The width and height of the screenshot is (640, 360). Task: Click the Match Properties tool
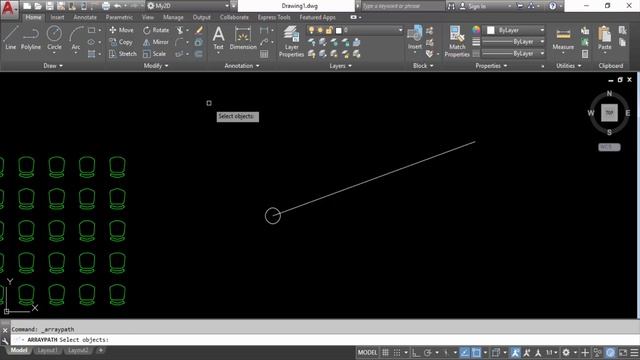pyautogui.click(x=457, y=41)
